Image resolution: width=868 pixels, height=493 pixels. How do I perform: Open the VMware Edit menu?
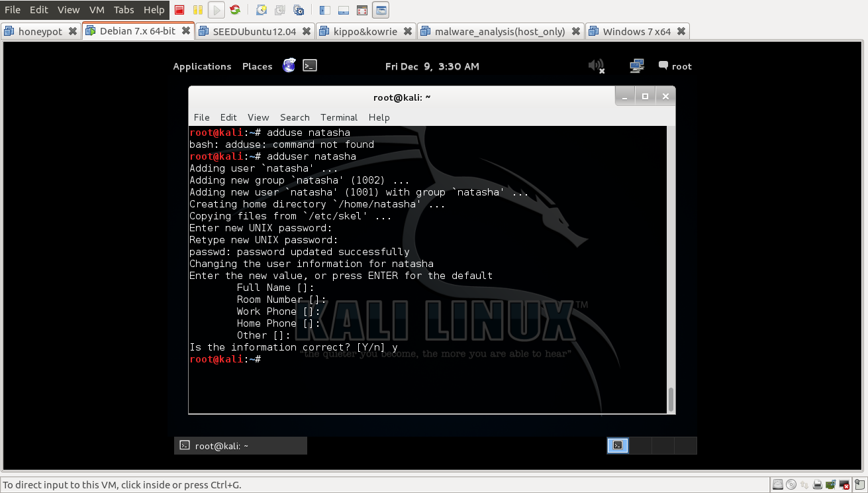click(39, 10)
